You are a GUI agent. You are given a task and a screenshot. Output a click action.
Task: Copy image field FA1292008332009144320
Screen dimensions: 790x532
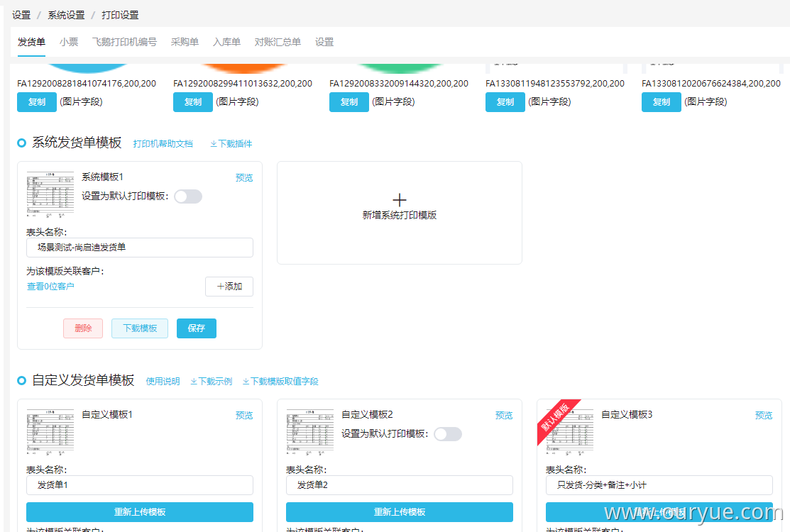pyautogui.click(x=349, y=102)
